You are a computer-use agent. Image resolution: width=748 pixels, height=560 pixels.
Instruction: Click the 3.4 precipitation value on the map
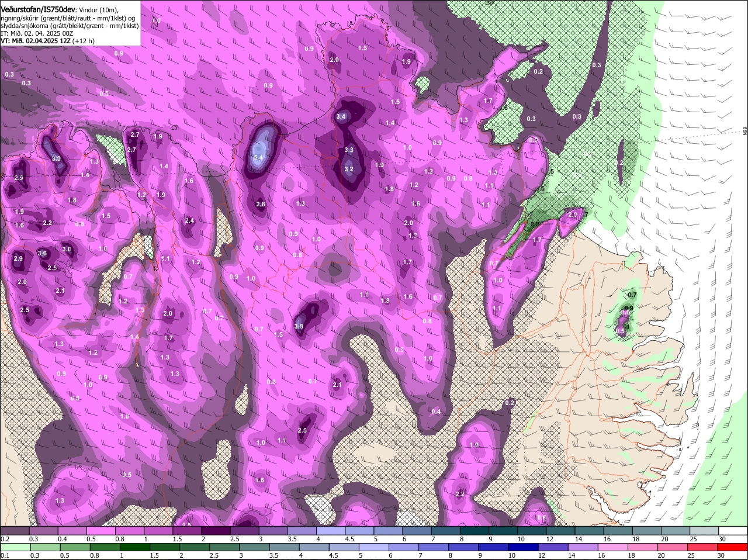click(x=342, y=117)
